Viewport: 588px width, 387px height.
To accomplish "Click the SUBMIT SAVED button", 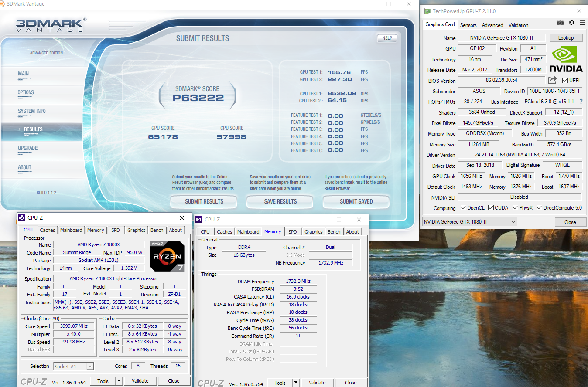I will (x=356, y=201).
